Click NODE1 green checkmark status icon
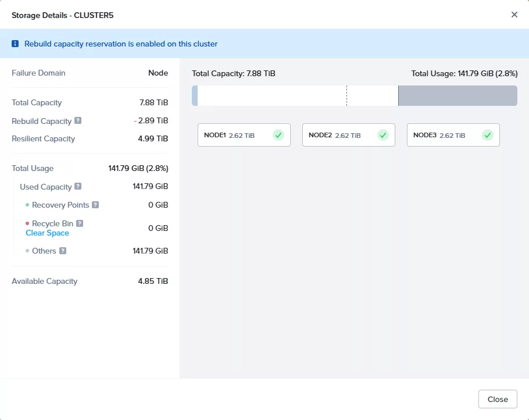This screenshot has width=529, height=420. [x=278, y=135]
